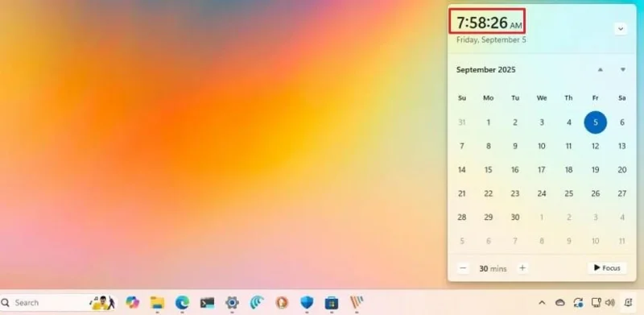Decrease focus time with minus button
The image size is (644, 315).
click(x=463, y=268)
